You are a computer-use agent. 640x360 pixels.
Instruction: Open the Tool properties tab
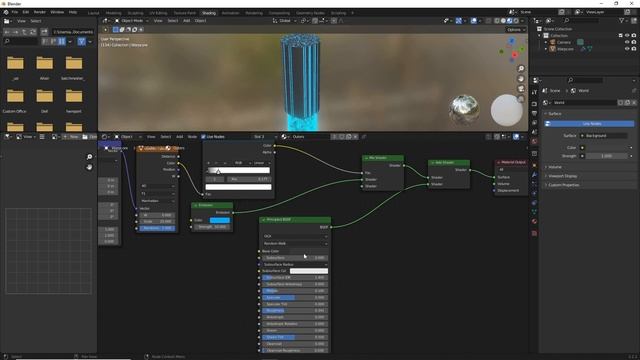[534, 92]
